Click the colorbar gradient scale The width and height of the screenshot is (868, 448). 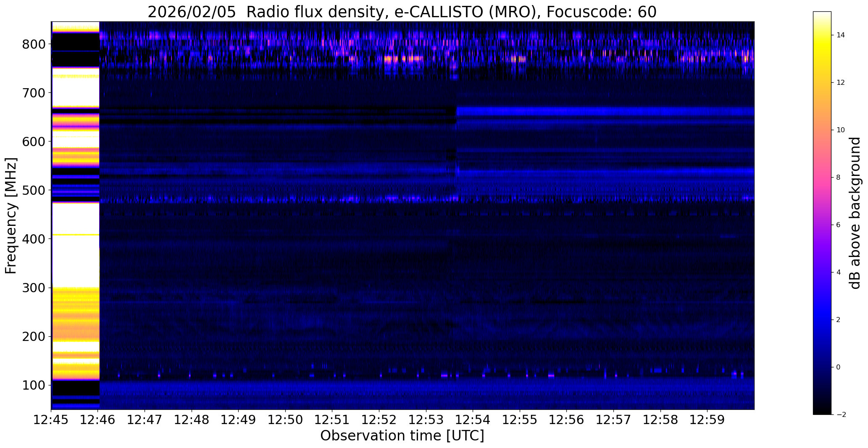coord(822,213)
